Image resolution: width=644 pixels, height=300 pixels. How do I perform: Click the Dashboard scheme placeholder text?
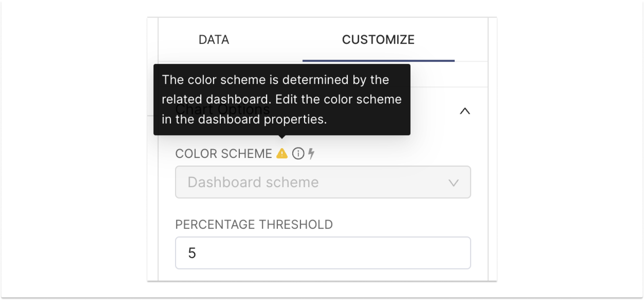(x=253, y=182)
